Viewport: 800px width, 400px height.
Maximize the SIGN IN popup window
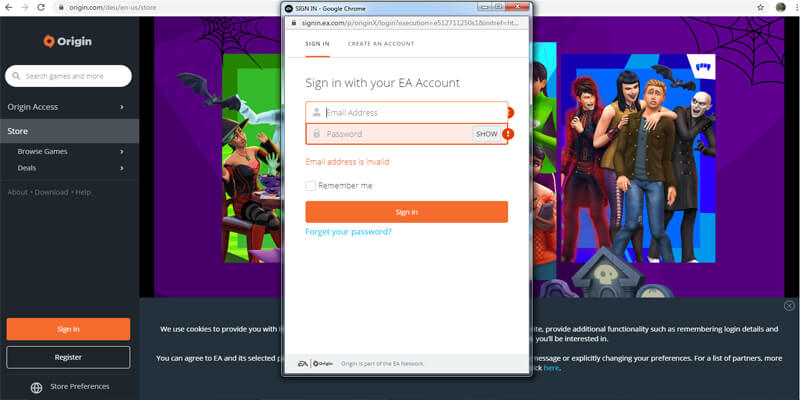tap(498, 7)
